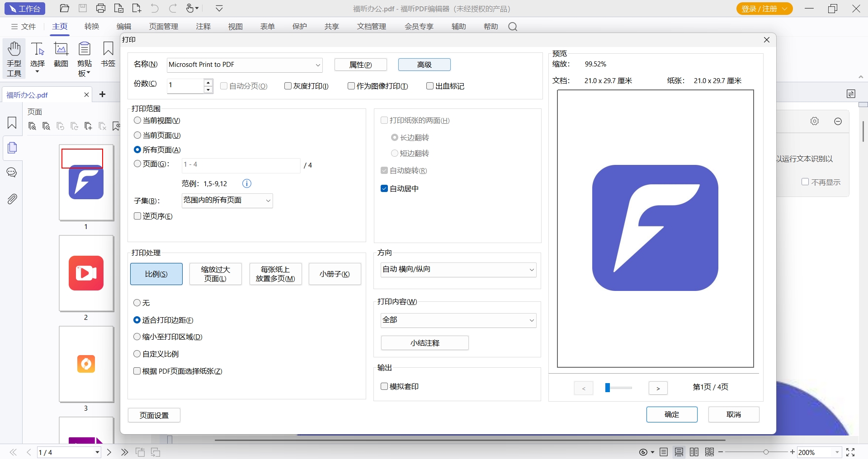Image resolution: width=868 pixels, height=459 pixels.
Task: Click the Confirm (确定) button
Action: [671, 414]
